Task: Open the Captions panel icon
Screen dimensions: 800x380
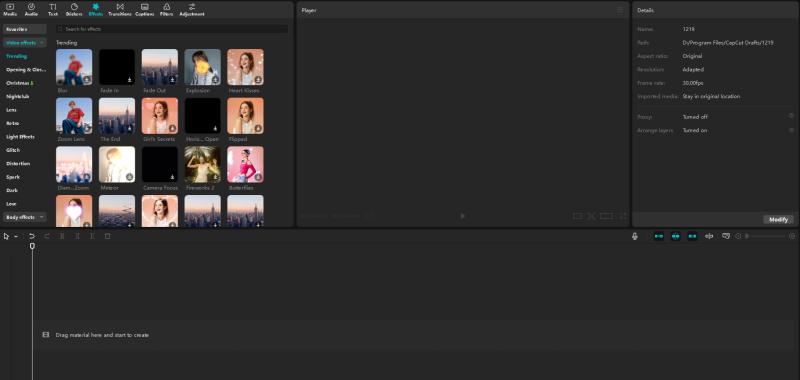Action: pyautogui.click(x=144, y=9)
